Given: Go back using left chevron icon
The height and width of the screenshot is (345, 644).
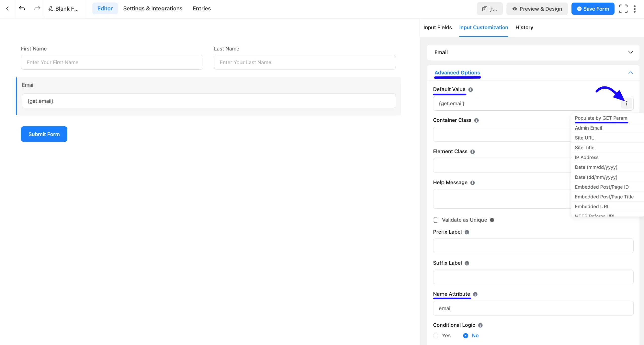Looking at the screenshot, I should (x=7, y=8).
